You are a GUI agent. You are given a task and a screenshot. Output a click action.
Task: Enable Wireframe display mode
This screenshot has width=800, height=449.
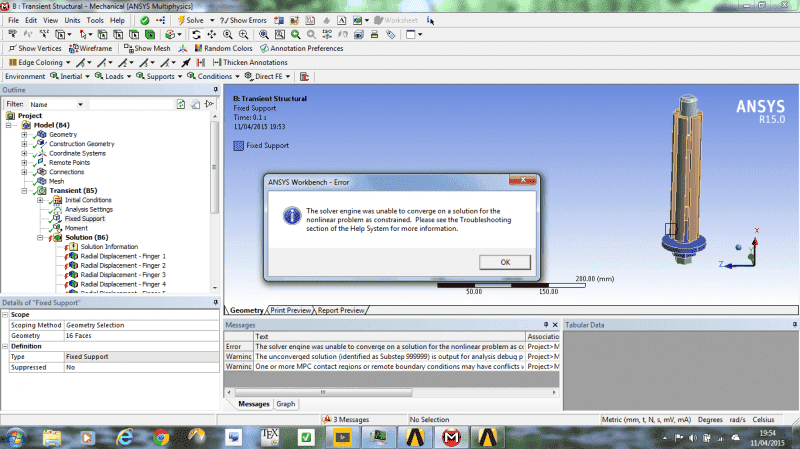tap(94, 48)
